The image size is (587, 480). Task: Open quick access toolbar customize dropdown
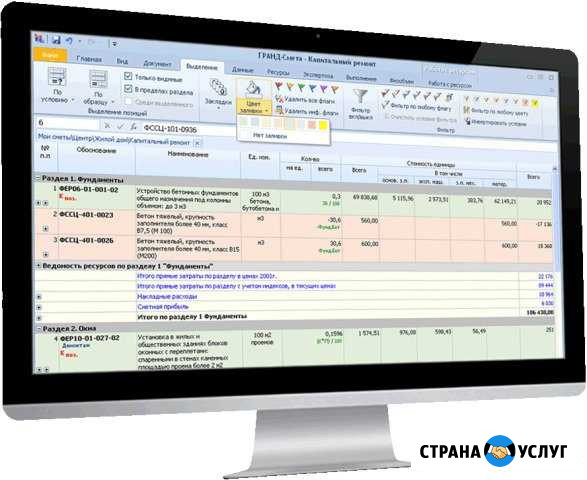[115, 44]
